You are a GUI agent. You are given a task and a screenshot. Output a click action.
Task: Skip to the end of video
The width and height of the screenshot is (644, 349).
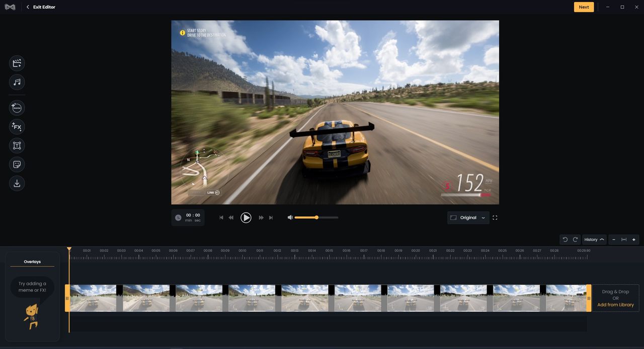pyautogui.click(x=271, y=218)
